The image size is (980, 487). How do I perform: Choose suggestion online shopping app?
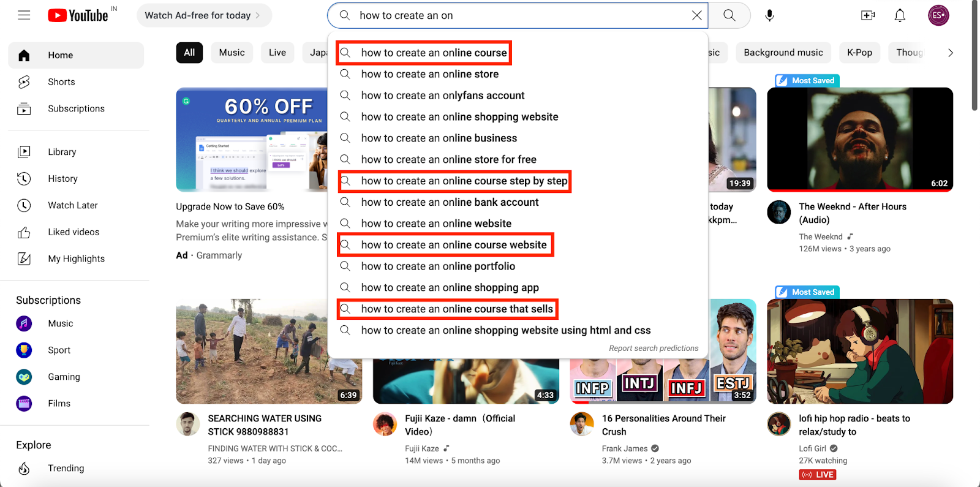coord(518,288)
